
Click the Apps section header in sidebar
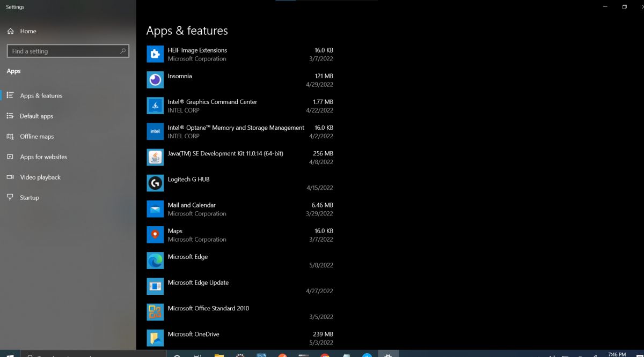click(x=13, y=71)
